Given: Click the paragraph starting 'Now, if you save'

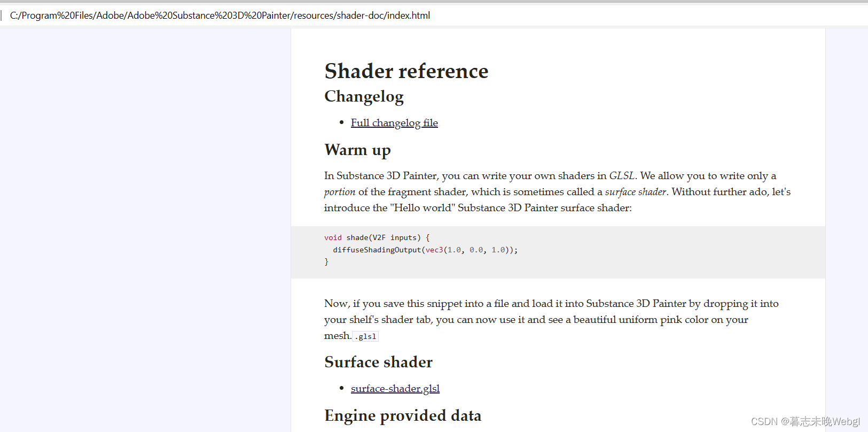Looking at the screenshot, I should tap(551, 320).
